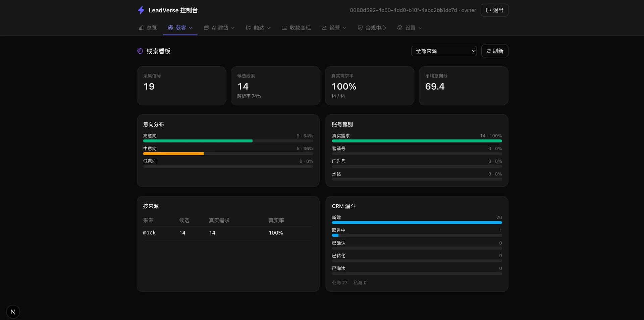Screen dimensions: 644x320
Task: Click the 跟进中 funnel bar
Action: (x=417, y=235)
